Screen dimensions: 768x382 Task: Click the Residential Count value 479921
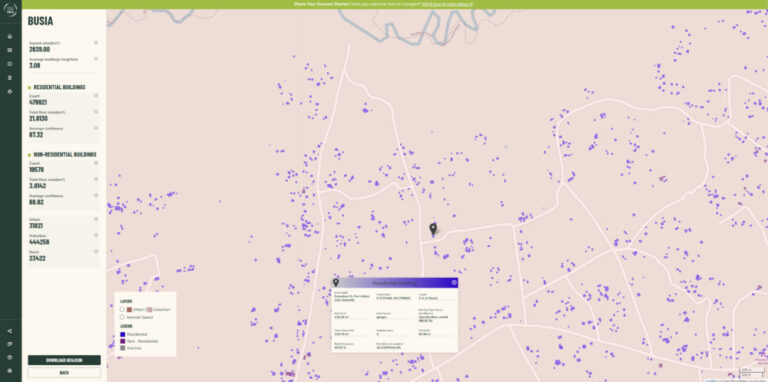(x=38, y=103)
